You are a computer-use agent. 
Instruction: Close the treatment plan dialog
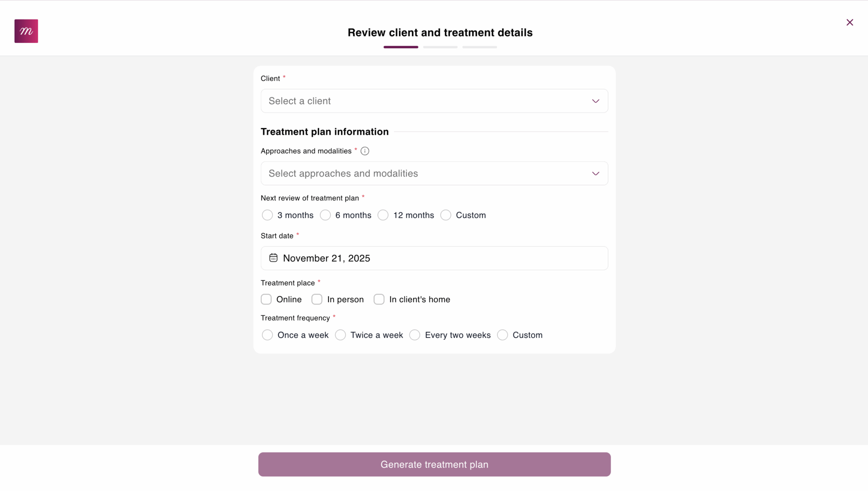coord(849,22)
